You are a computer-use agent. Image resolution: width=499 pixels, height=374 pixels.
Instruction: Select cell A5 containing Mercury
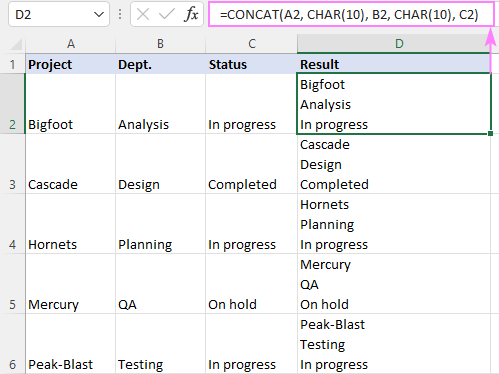[71, 284]
